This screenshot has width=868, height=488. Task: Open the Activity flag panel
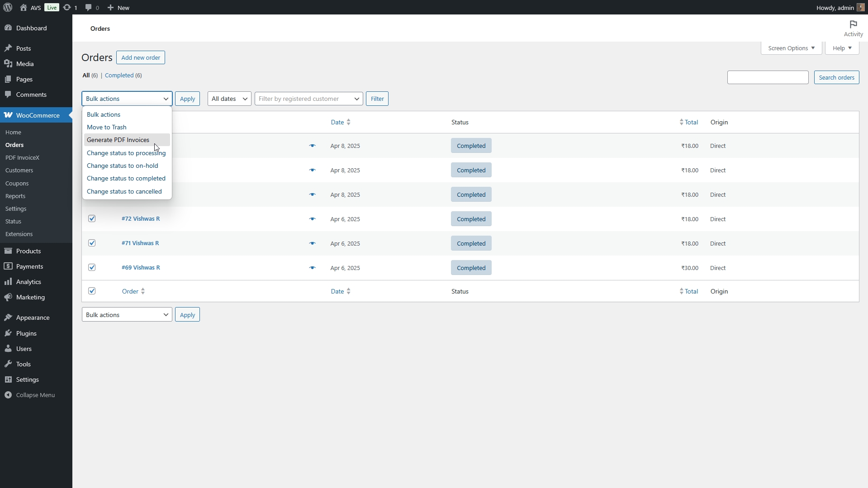(853, 28)
